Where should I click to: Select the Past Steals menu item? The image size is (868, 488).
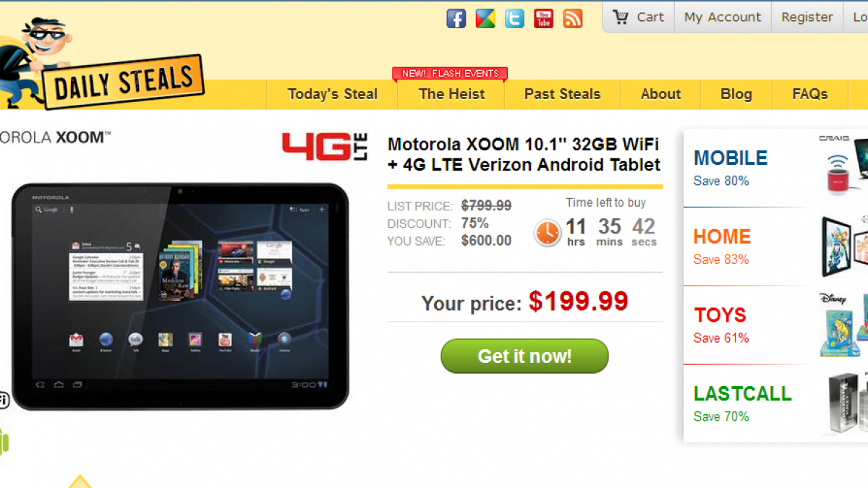(563, 94)
